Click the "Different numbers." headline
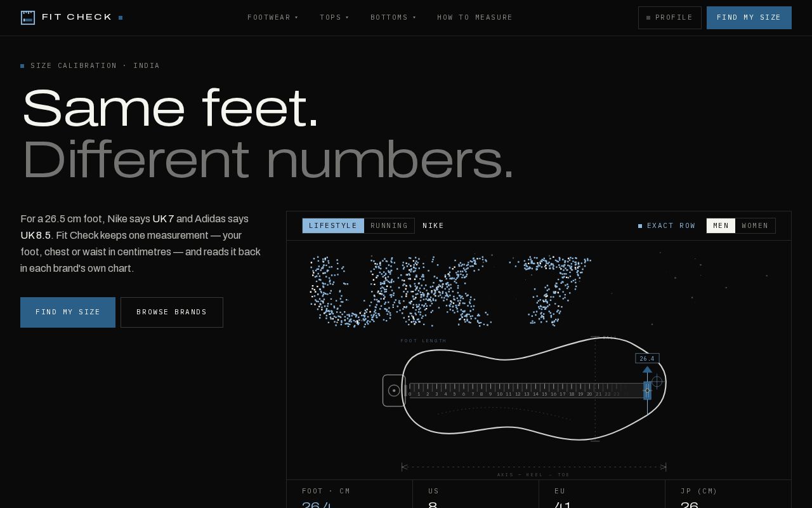812x508 pixels. point(268,160)
